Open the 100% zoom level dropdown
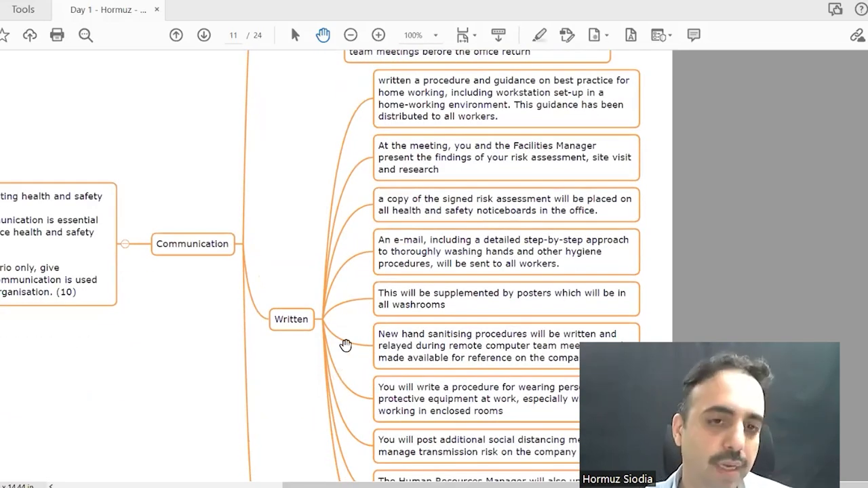 pos(435,35)
